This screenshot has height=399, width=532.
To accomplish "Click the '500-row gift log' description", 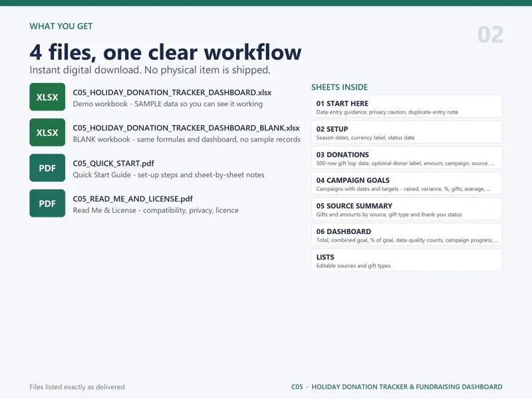I will tap(405, 163).
